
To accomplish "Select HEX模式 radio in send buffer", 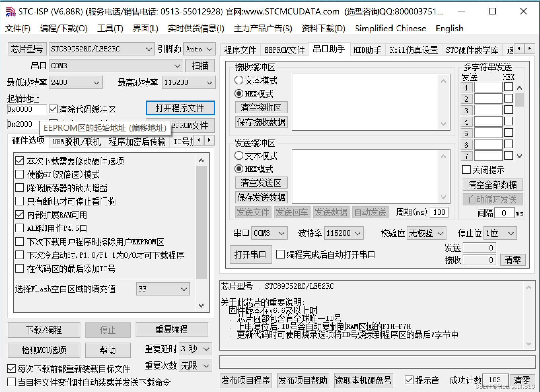I will (x=239, y=169).
